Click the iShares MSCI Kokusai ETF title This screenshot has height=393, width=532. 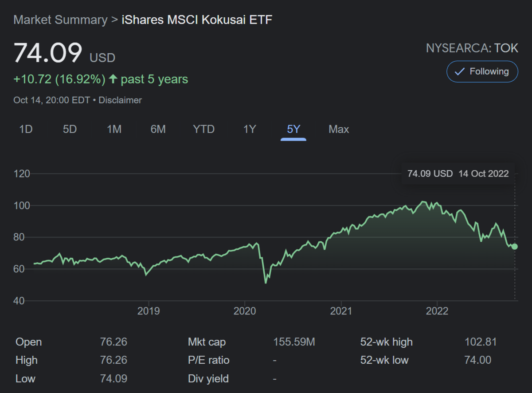pyautogui.click(x=197, y=20)
